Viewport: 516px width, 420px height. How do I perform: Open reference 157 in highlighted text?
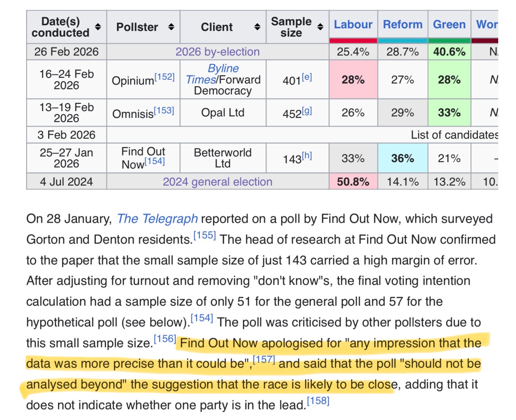coord(264,360)
